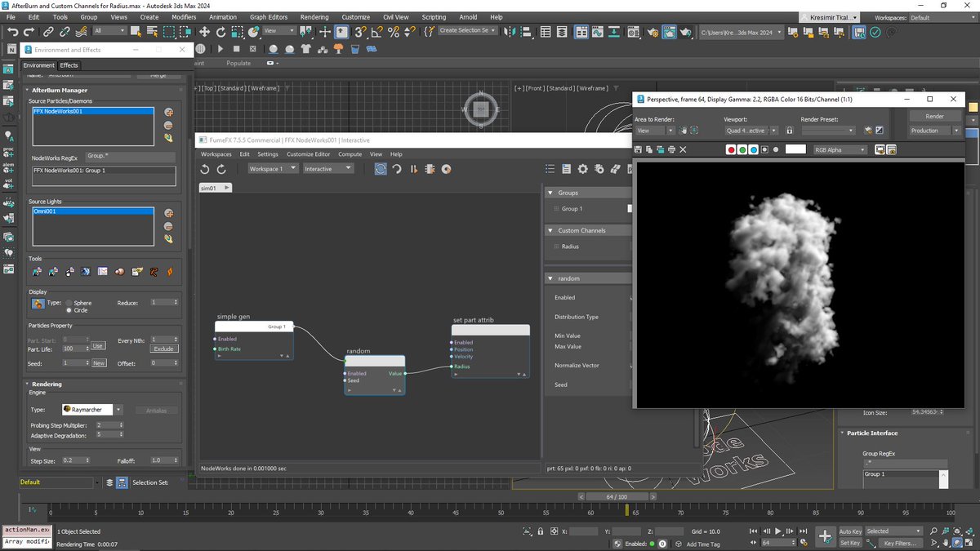Click the NodeWorks disc cache icon

point(447,169)
